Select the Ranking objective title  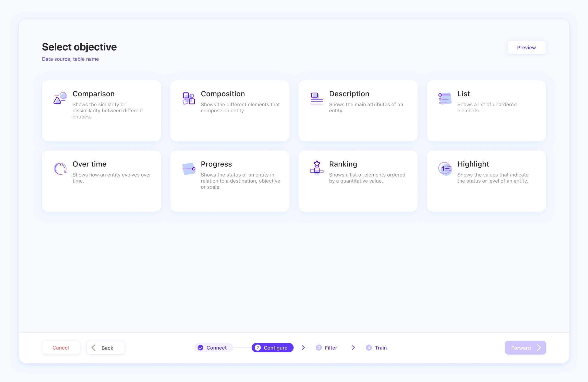coord(343,164)
